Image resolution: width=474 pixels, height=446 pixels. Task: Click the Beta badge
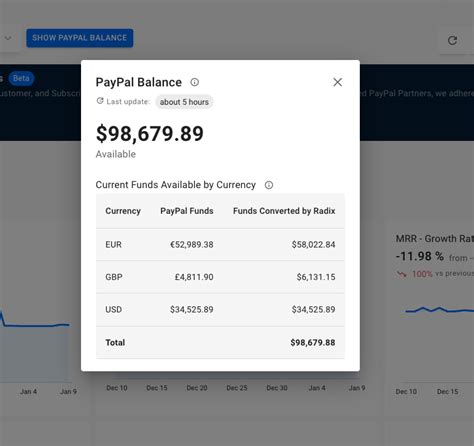(21, 78)
